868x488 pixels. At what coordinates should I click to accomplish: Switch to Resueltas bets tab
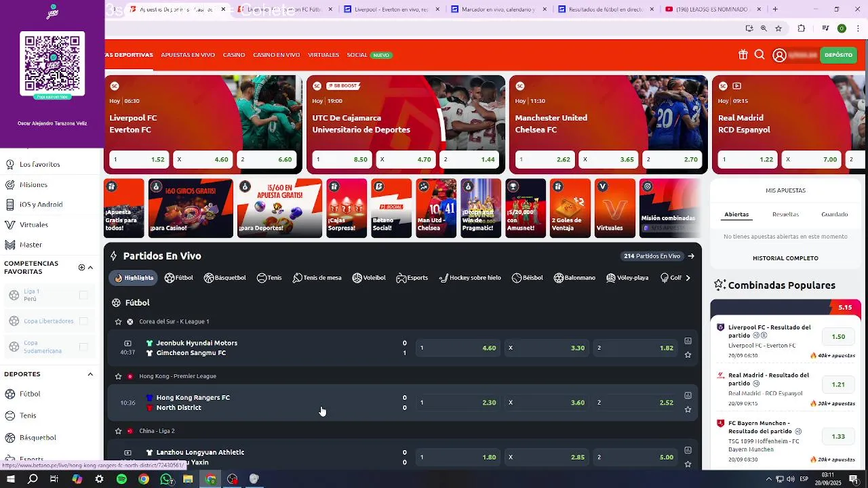coord(785,215)
